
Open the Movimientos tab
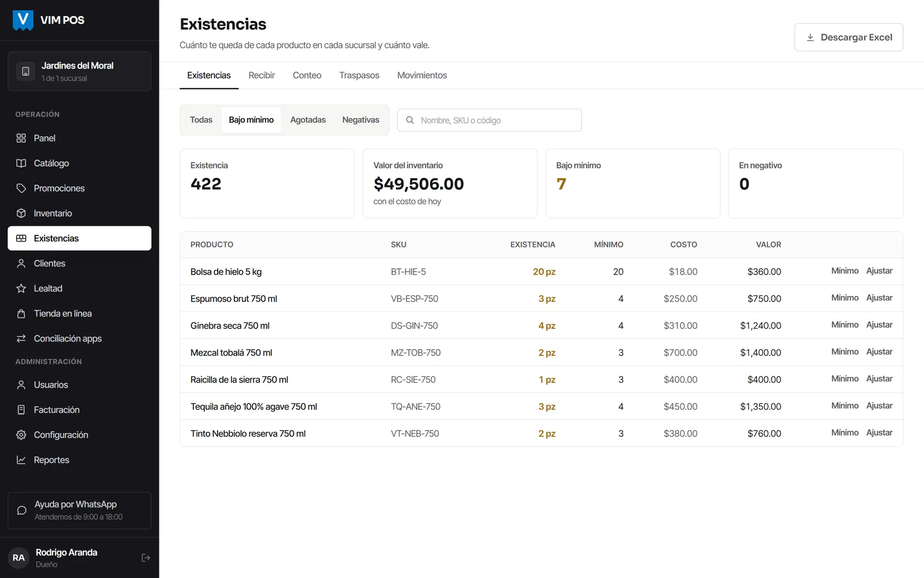pos(422,75)
